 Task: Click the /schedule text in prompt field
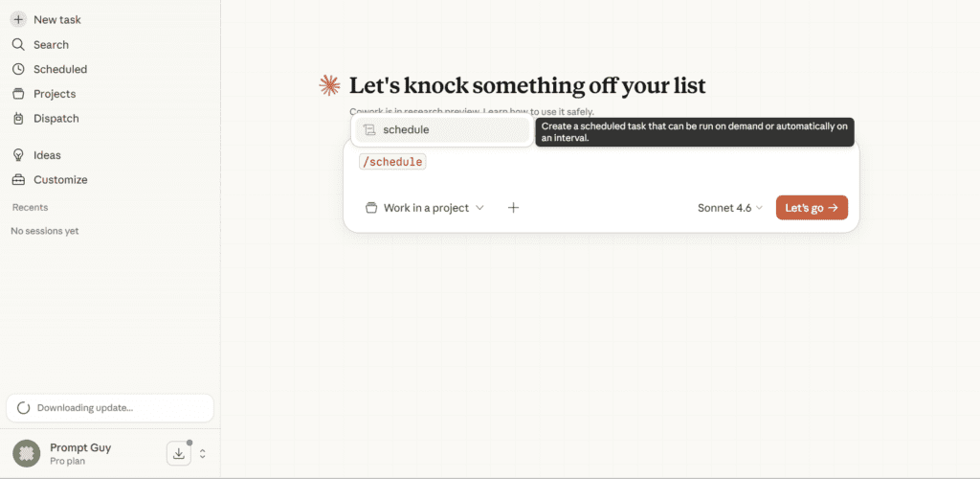[391, 162]
